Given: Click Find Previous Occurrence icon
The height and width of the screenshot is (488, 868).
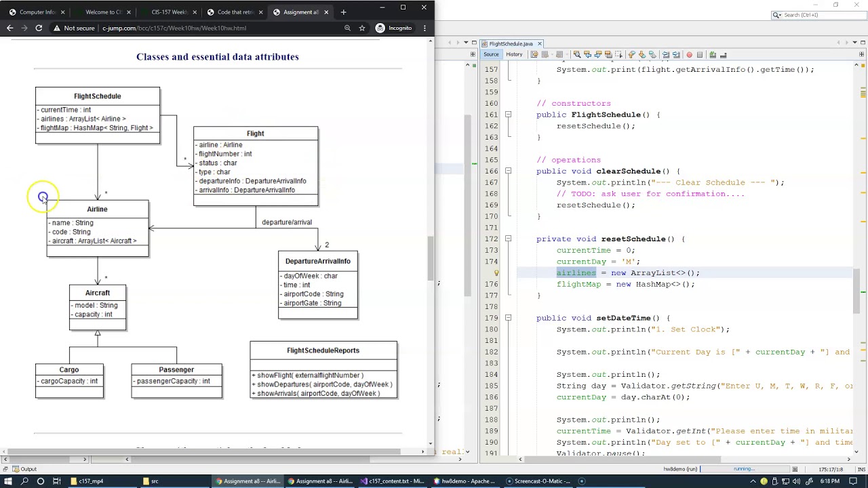Looking at the screenshot, I should (587, 54).
